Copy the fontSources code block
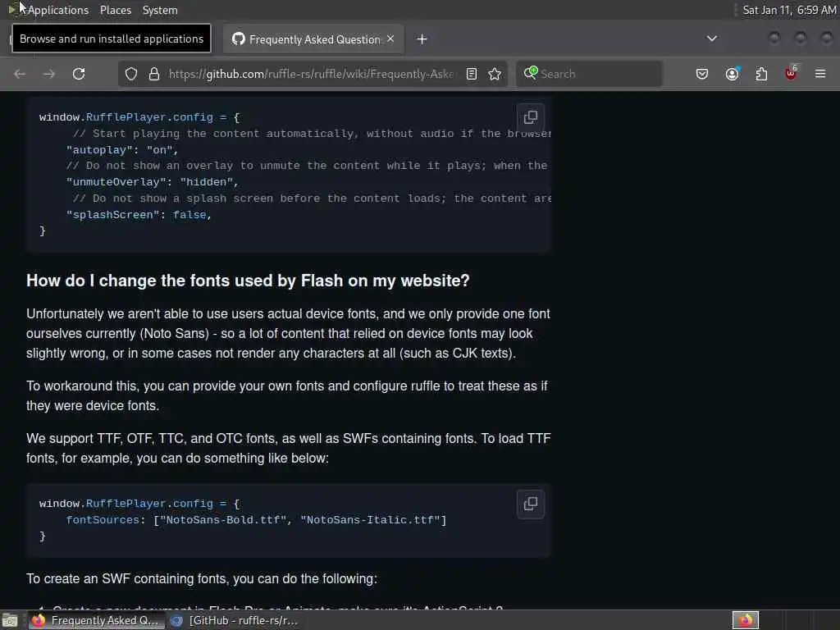The height and width of the screenshot is (630, 840). click(531, 504)
